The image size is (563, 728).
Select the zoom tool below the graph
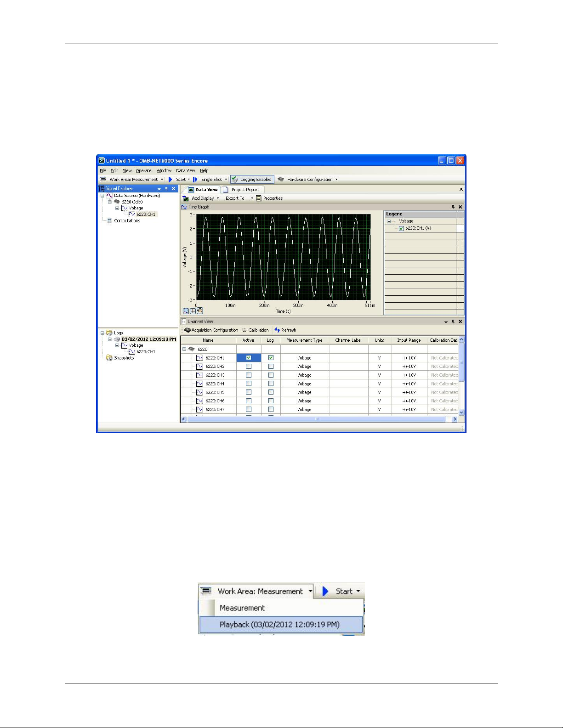coord(186,311)
